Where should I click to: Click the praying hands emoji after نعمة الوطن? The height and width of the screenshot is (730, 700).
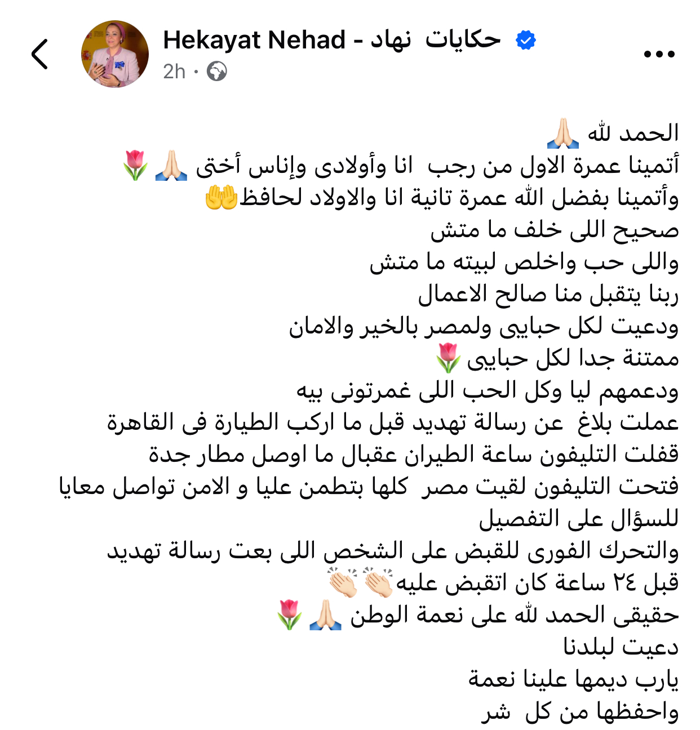click(326, 615)
